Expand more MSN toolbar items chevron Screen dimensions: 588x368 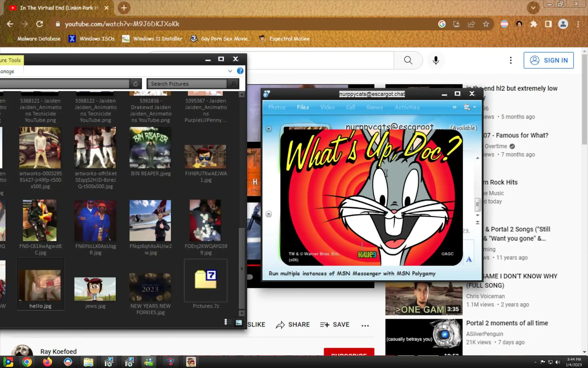tap(454, 107)
